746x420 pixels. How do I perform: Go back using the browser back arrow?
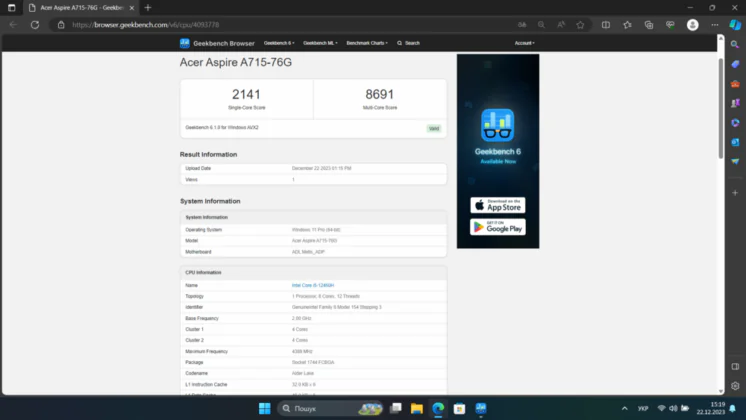[13, 25]
